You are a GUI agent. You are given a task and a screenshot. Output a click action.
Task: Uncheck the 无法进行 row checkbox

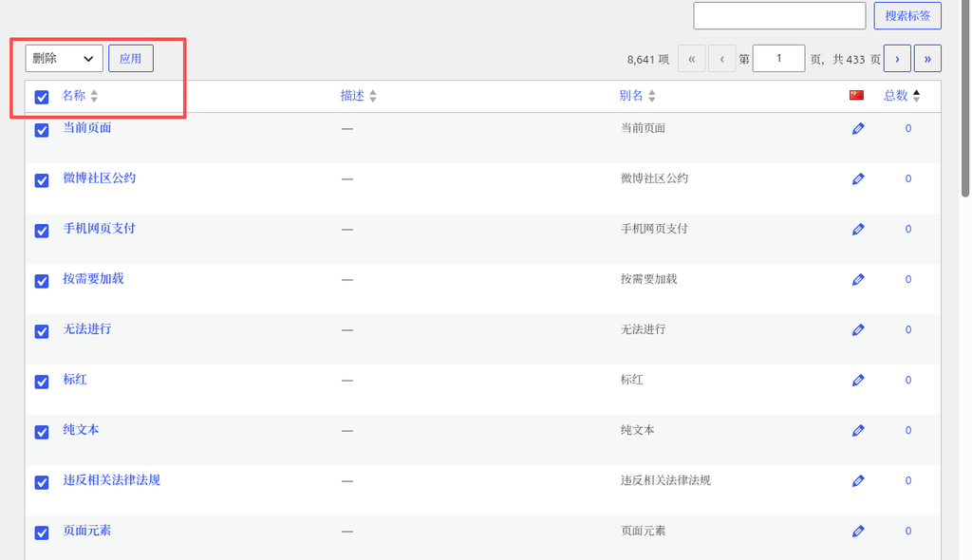click(x=42, y=331)
